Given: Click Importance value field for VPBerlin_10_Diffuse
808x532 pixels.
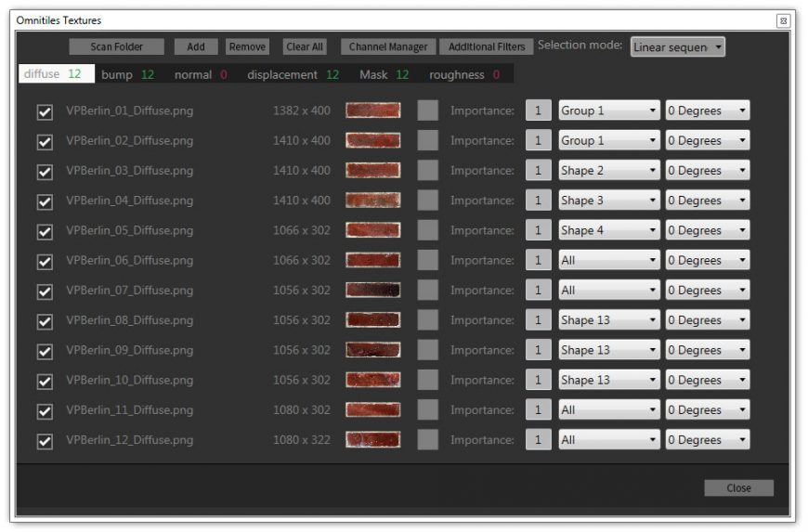Looking at the screenshot, I should [538, 380].
